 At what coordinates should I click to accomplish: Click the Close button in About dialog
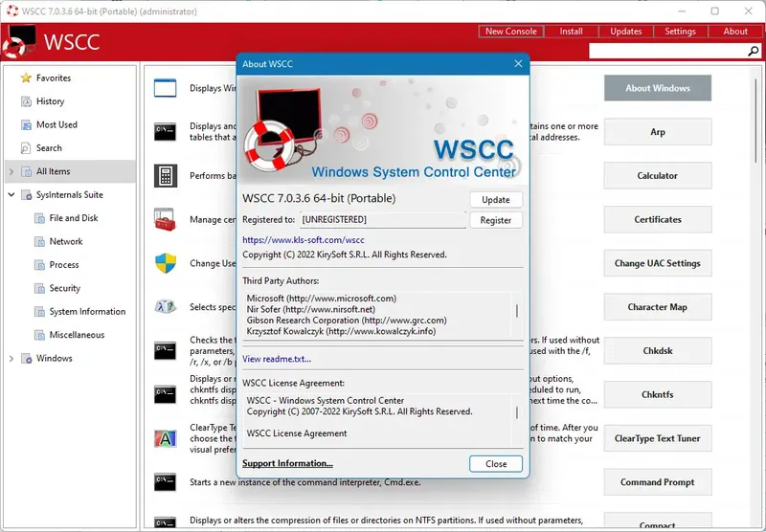click(496, 464)
